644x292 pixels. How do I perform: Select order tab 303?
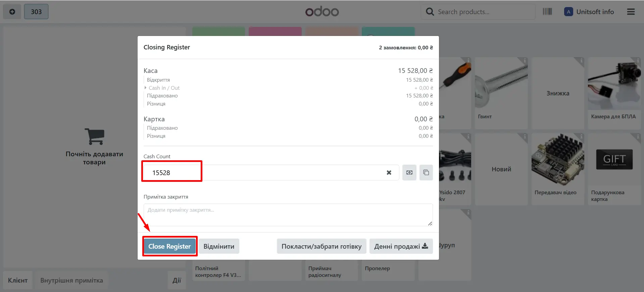36,12
